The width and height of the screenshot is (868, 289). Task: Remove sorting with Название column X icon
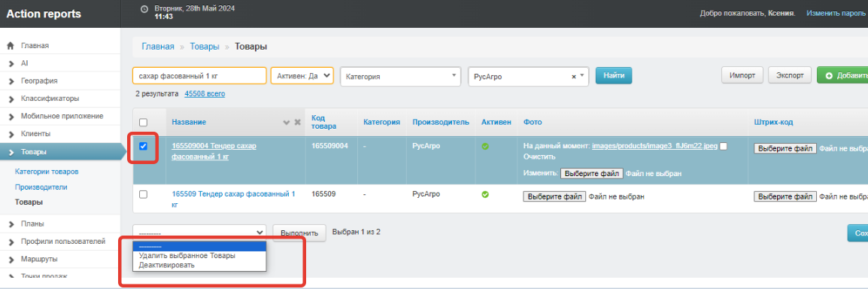(297, 123)
